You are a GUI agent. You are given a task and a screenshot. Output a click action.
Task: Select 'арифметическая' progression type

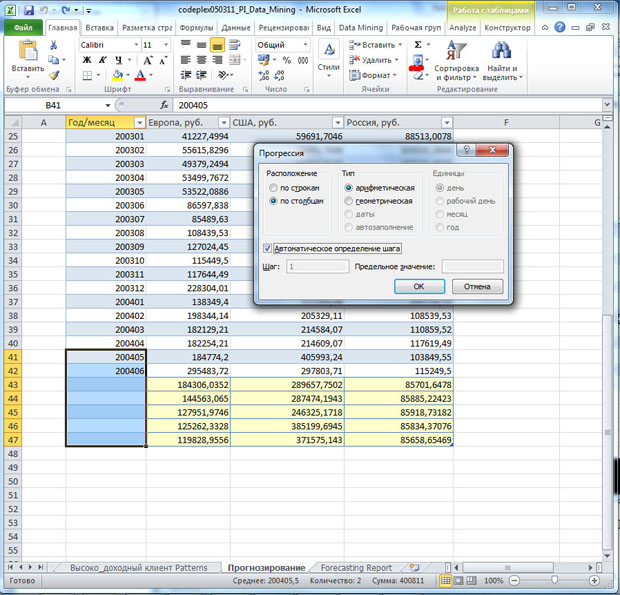click(x=348, y=187)
